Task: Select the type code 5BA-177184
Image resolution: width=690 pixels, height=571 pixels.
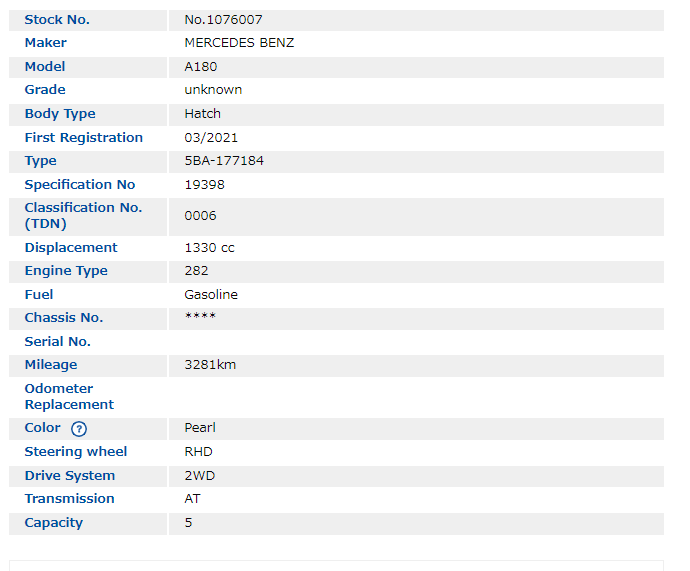Action: coord(224,161)
